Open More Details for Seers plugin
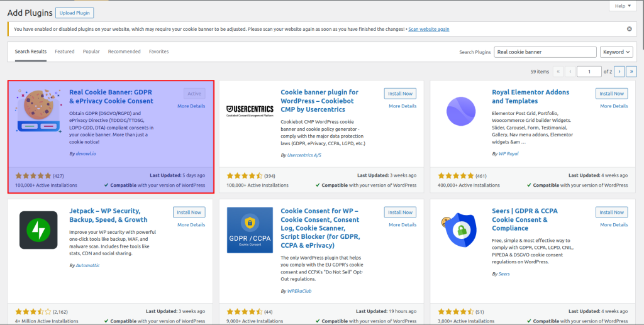Screen dimensions: 644x325 point(614,225)
